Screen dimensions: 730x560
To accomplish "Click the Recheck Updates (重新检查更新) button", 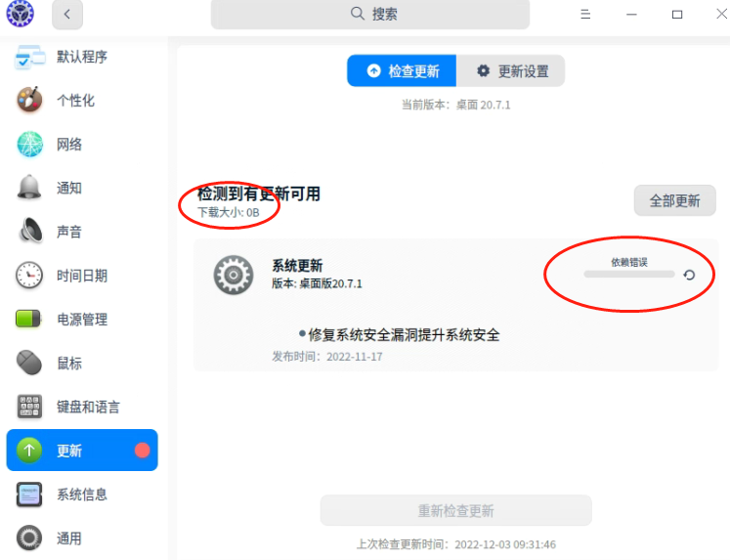I will tap(455, 511).
